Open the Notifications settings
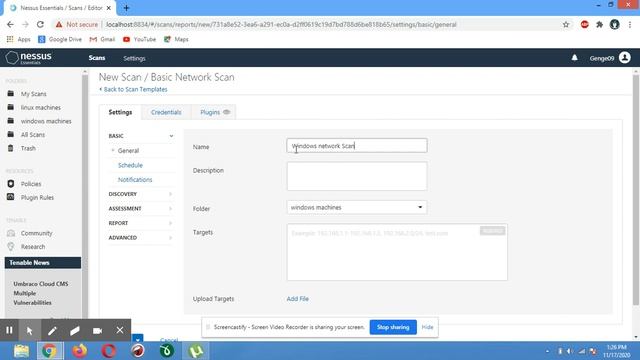The height and width of the screenshot is (360, 640). pos(135,180)
